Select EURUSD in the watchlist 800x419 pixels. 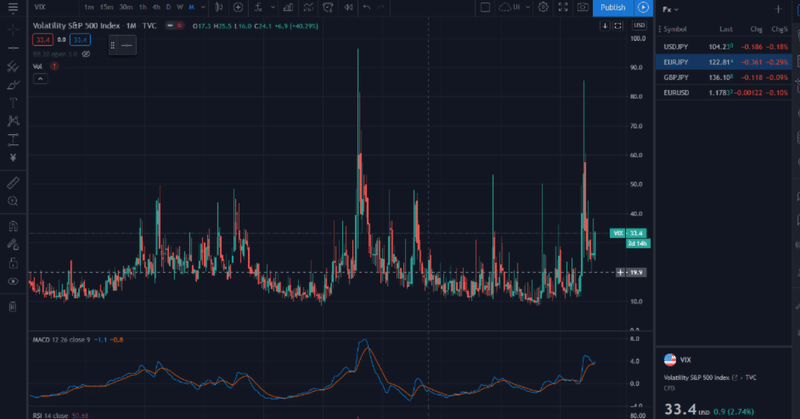pyautogui.click(x=723, y=92)
